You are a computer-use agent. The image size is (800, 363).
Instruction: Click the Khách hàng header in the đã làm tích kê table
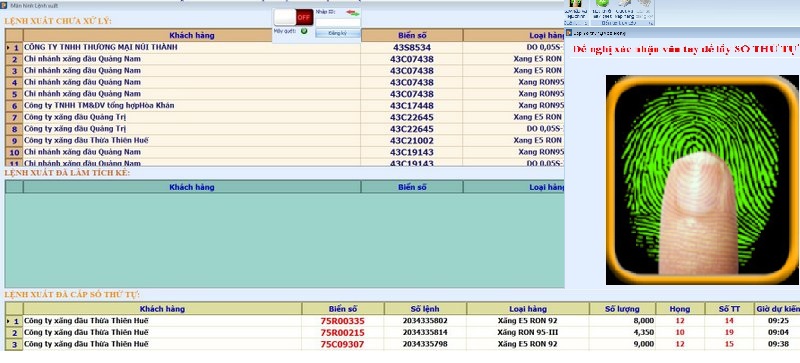coord(192,187)
